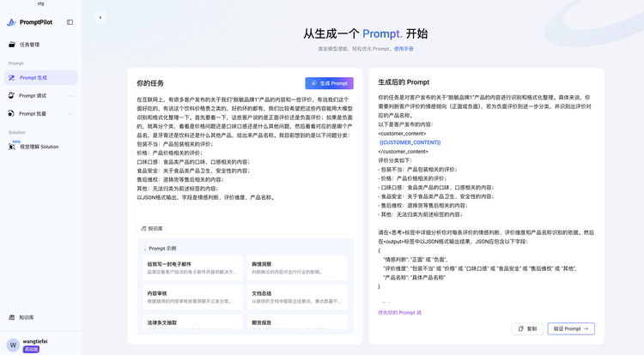Select the 期货报告 example card

coord(297,322)
